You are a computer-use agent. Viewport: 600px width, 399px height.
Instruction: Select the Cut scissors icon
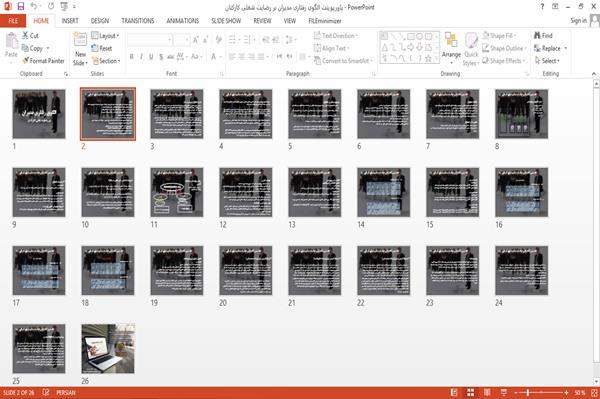25,35
